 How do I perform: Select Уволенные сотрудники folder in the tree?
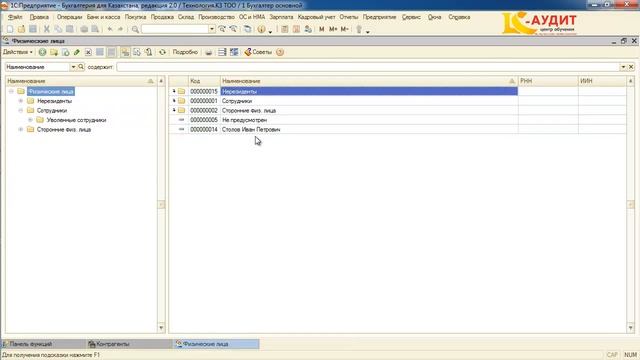click(x=76, y=120)
